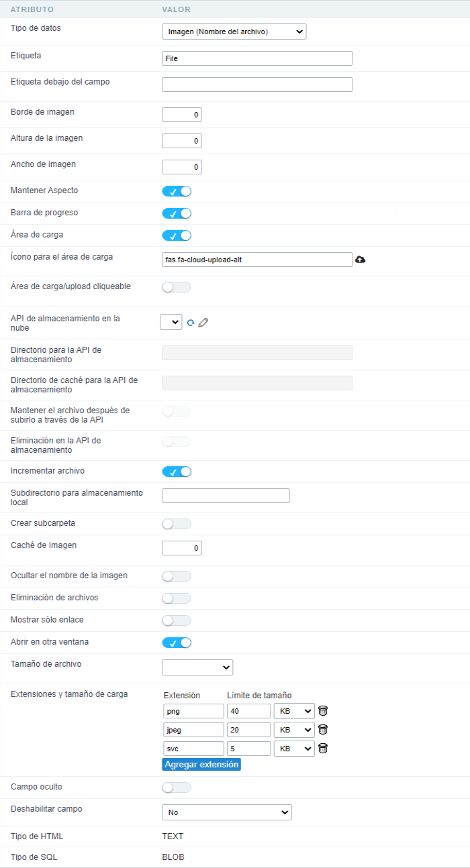Enable the Crear subcarpeta toggle
The width and height of the screenshot is (470, 868).
point(176,523)
